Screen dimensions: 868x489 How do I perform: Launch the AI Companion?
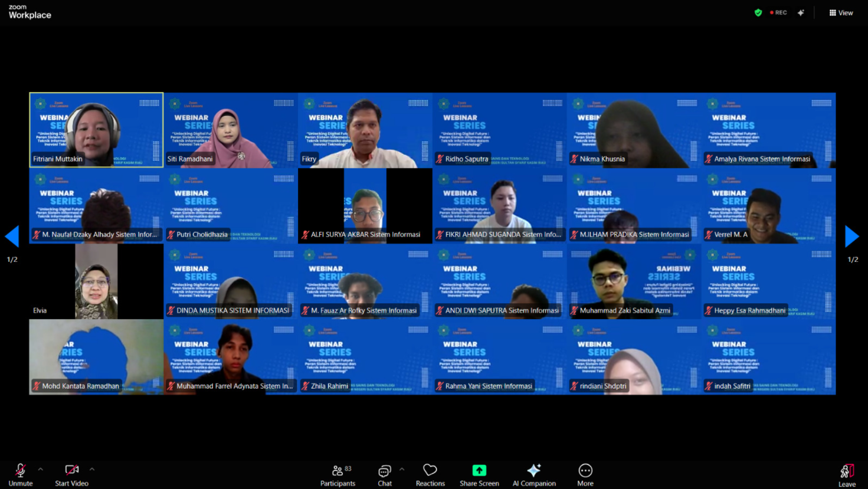(x=534, y=475)
